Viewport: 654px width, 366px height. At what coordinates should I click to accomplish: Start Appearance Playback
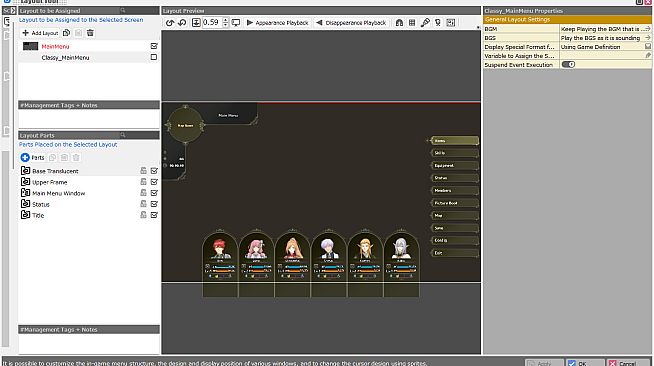point(277,23)
